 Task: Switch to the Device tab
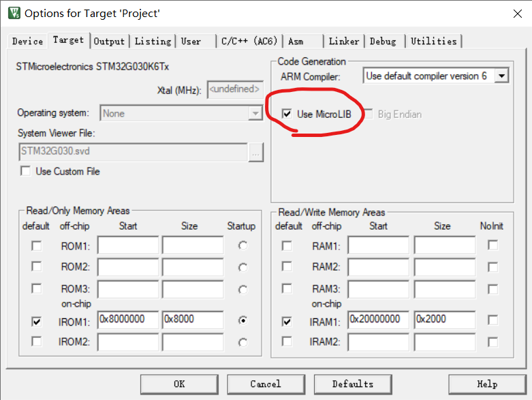27,42
